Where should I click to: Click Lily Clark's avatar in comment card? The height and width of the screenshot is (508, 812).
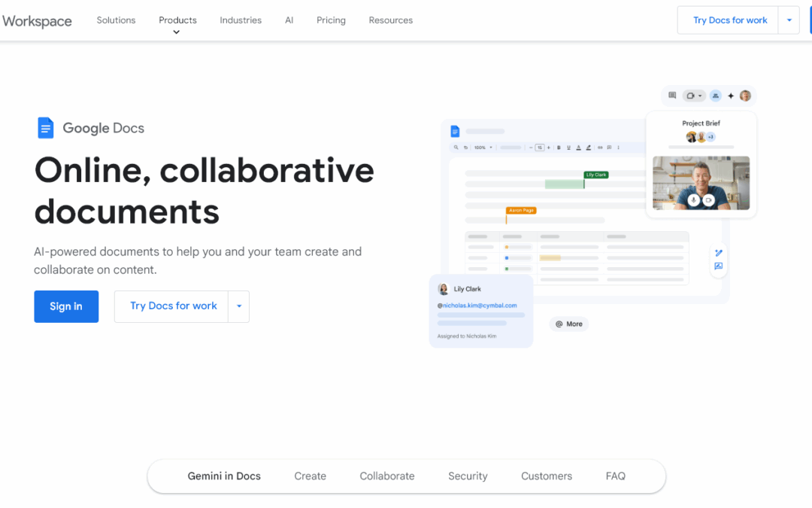click(444, 289)
